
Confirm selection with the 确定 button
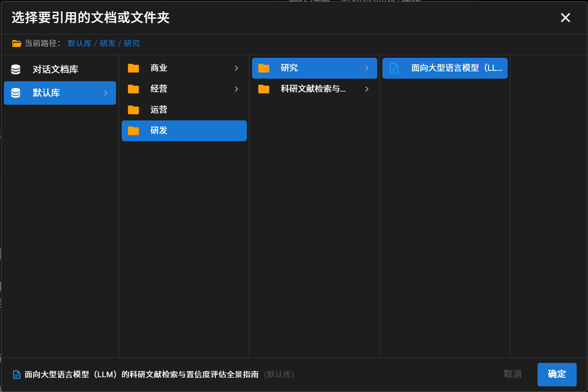point(557,374)
